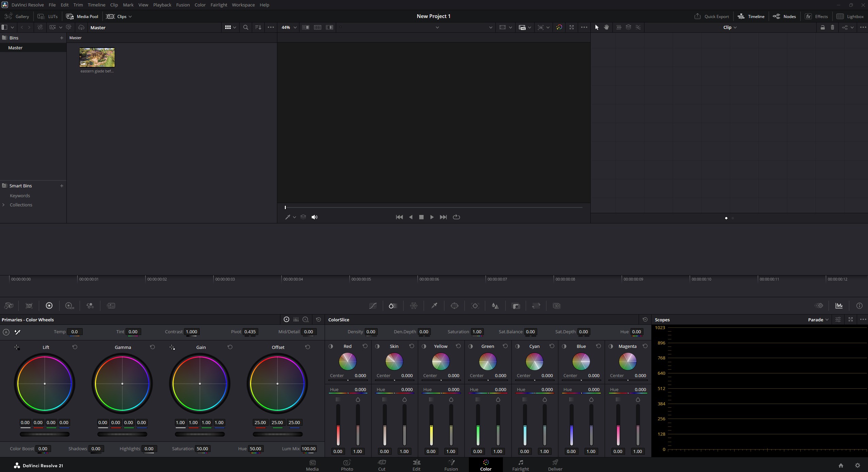Open the RGB Mixer palette

click(x=90, y=306)
